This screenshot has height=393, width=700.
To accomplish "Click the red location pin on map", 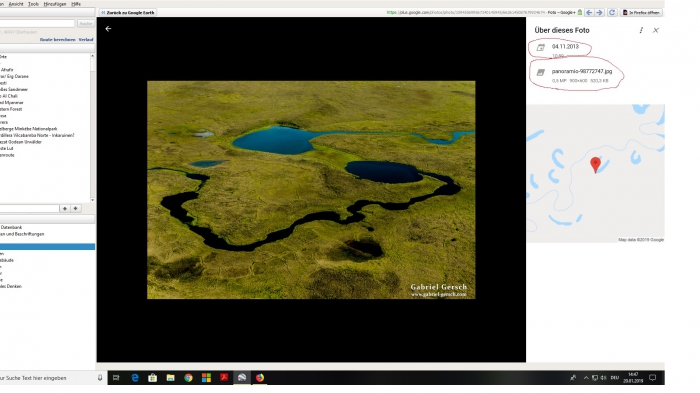I will 595,165.
